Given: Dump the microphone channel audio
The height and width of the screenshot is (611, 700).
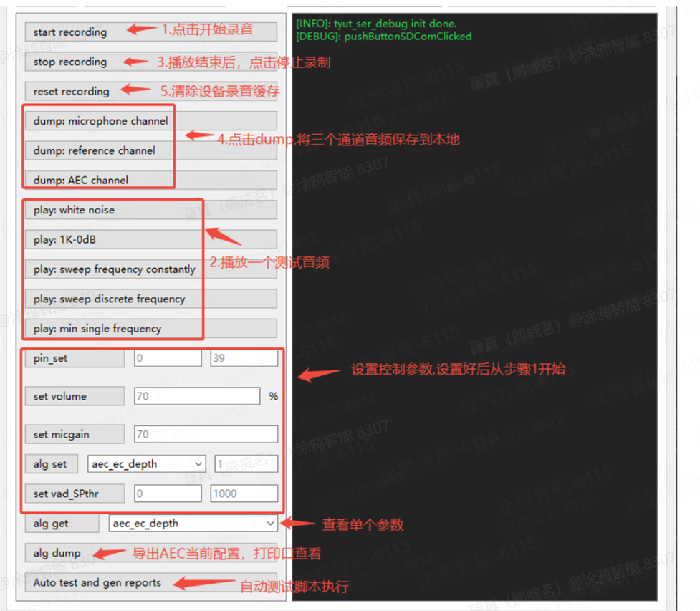Looking at the screenshot, I should (x=100, y=121).
